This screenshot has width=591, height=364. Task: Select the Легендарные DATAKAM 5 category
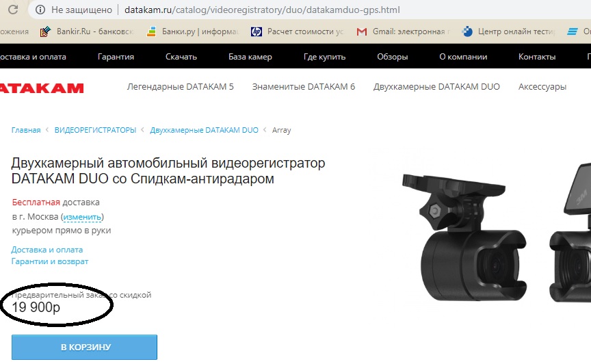point(181,87)
